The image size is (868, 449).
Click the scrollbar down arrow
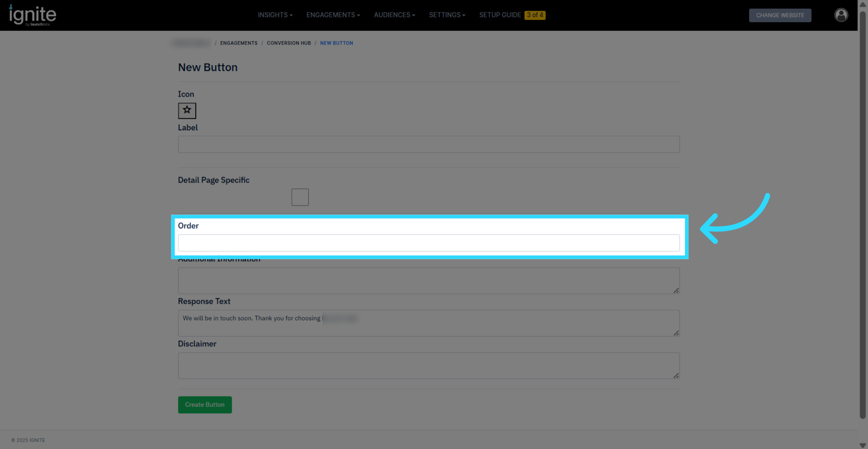(x=863, y=445)
